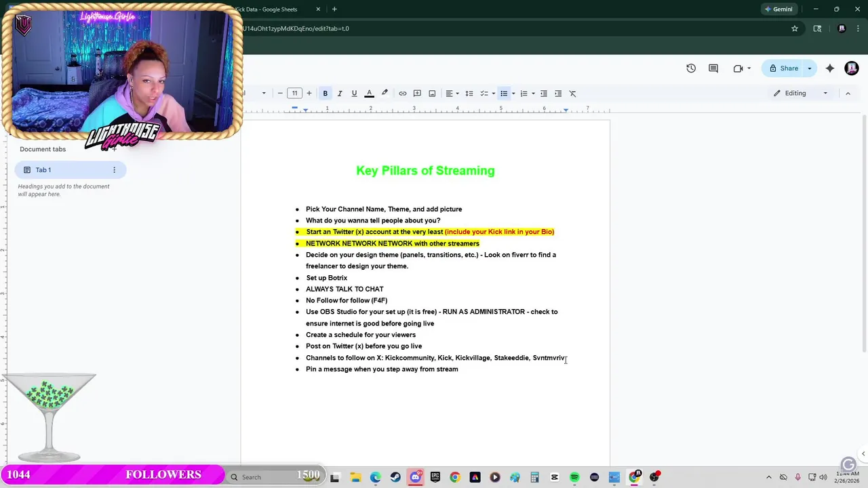
Task: Click the right indent marker on the ruler
Action: pyautogui.click(x=566, y=110)
